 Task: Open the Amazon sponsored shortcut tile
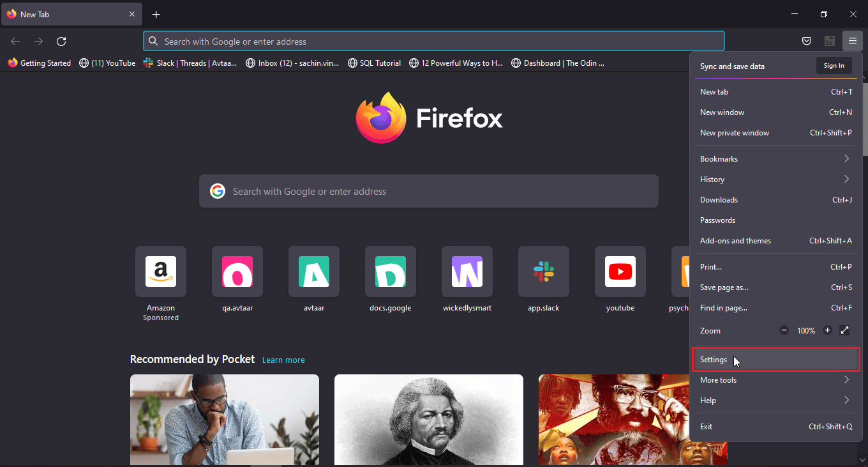tap(161, 272)
